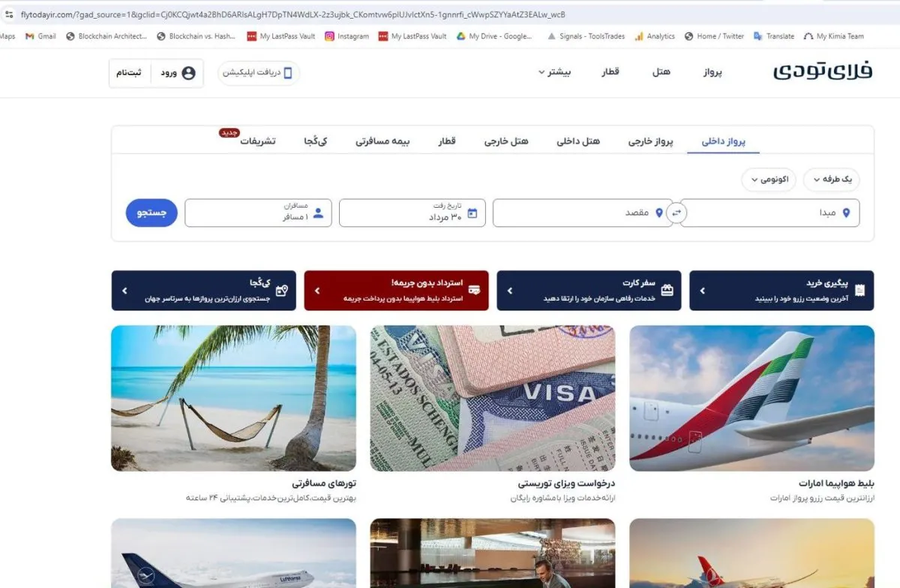Click the passenger person icon
Image resolution: width=900 pixels, height=588 pixels.
click(318, 213)
